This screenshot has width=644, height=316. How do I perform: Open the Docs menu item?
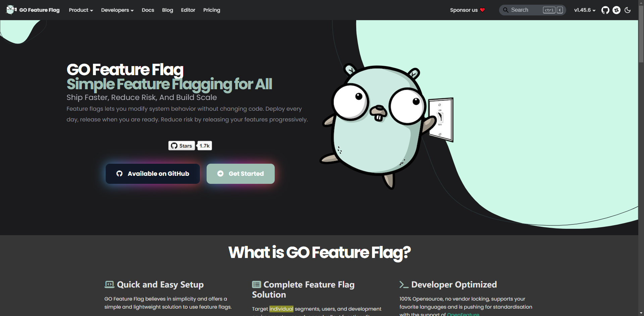[148, 10]
